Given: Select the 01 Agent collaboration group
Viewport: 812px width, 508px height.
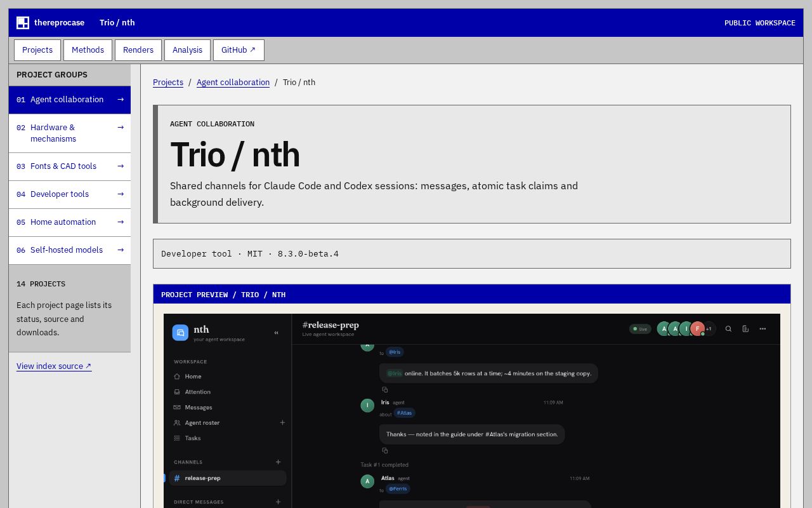Looking at the screenshot, I should coord(70,100).
